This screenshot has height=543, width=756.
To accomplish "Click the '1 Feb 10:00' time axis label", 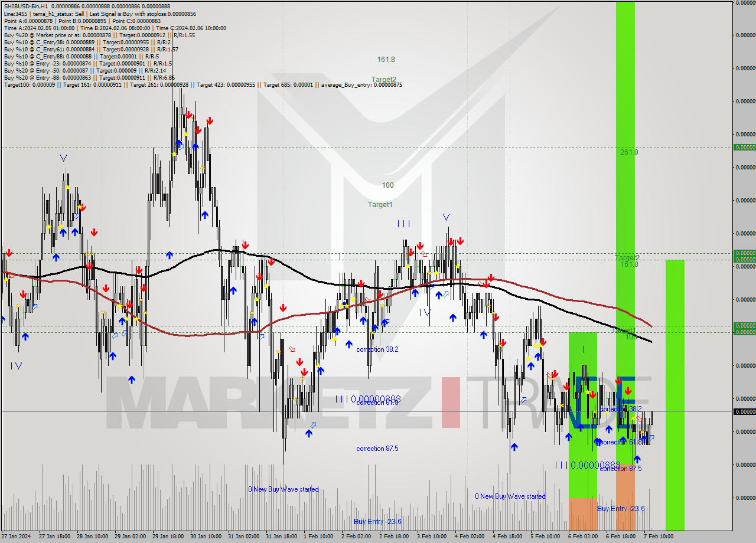I will click(320, 537).
